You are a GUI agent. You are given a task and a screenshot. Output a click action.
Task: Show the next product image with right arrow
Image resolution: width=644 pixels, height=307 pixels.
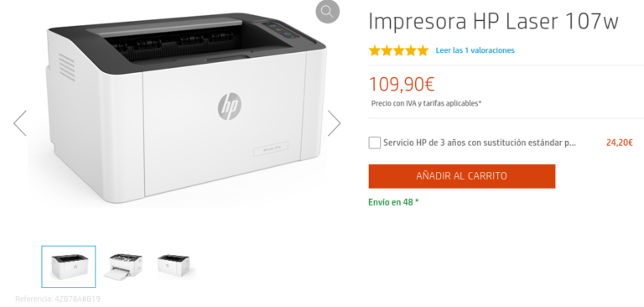tap(334, 122)
